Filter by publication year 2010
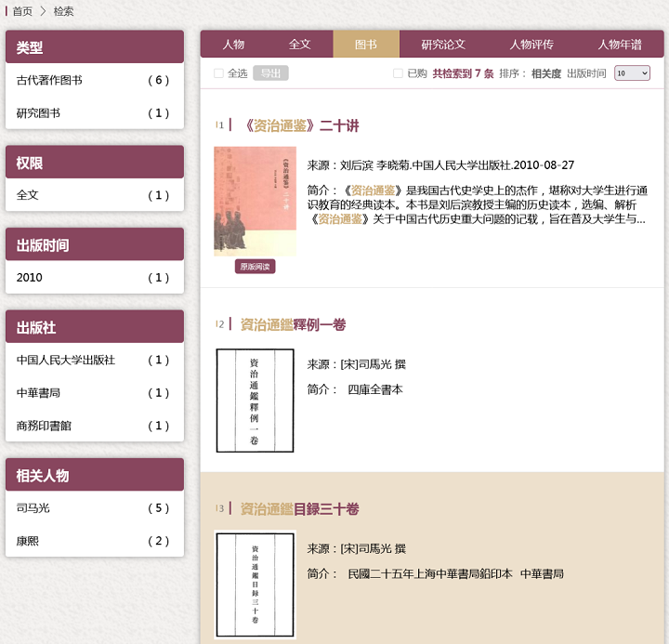 tap(30, 278)
